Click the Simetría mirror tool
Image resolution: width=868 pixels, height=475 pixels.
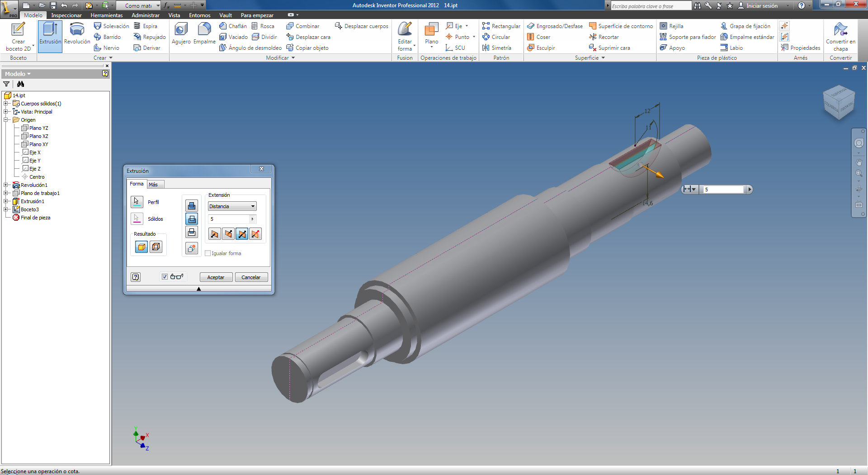coord(496,48)
